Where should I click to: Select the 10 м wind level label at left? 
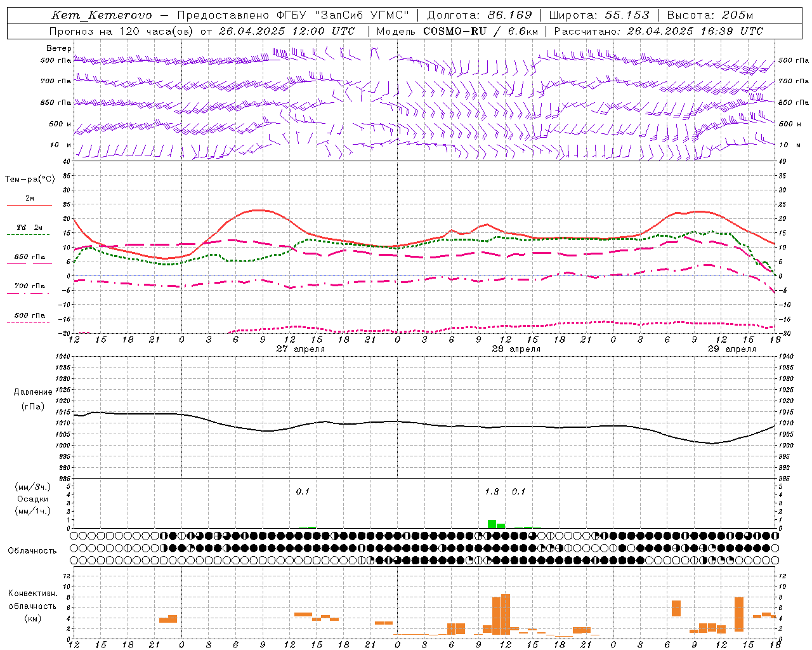60,145
